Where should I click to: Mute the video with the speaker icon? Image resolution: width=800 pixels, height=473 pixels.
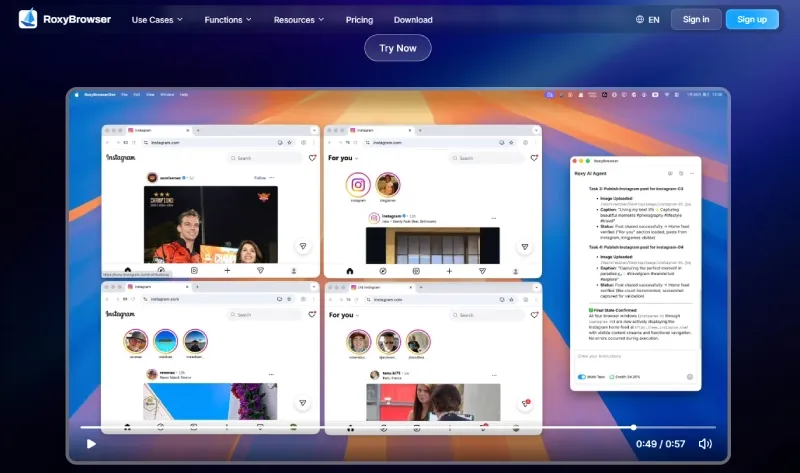(705, 444)
